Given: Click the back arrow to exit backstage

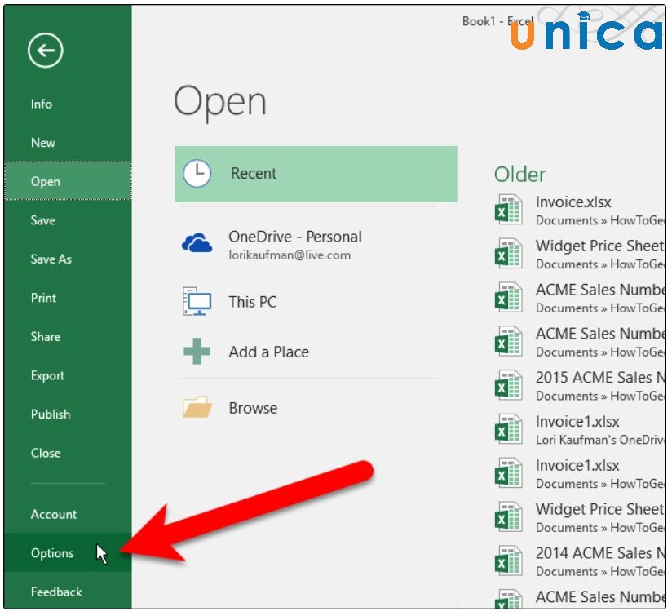Looking at the screenshot, I should point(46,50).
